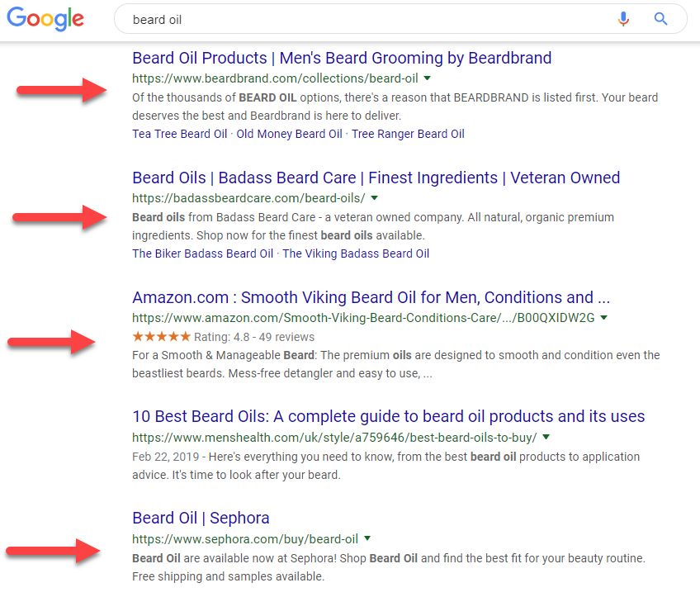This screenshot has height=597, width=700.
Task: Activate voice search via the microphone icon
Action: tap(623, 18)
